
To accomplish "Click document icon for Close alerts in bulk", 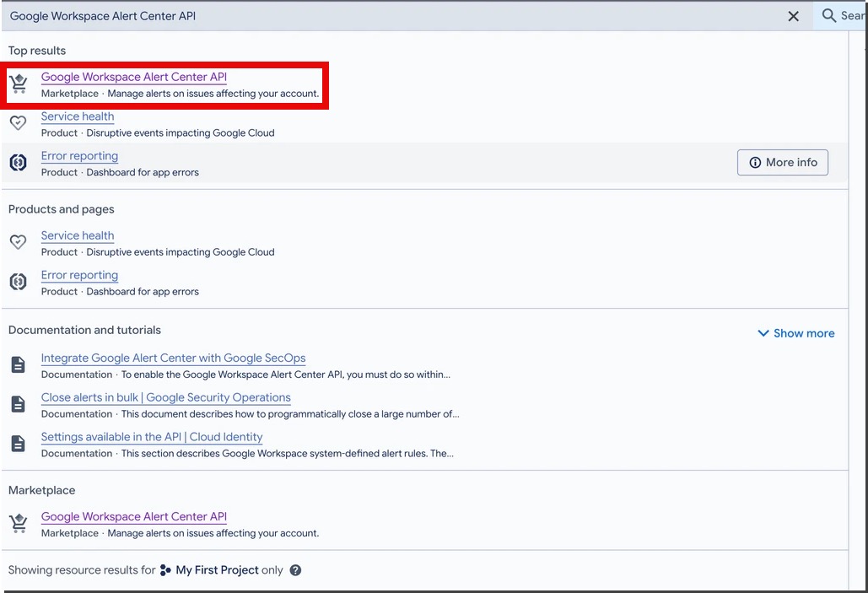I will tap(19, 404).
